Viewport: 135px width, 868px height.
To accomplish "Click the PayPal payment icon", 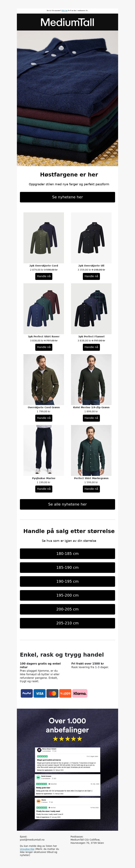I will pos(26,693).
